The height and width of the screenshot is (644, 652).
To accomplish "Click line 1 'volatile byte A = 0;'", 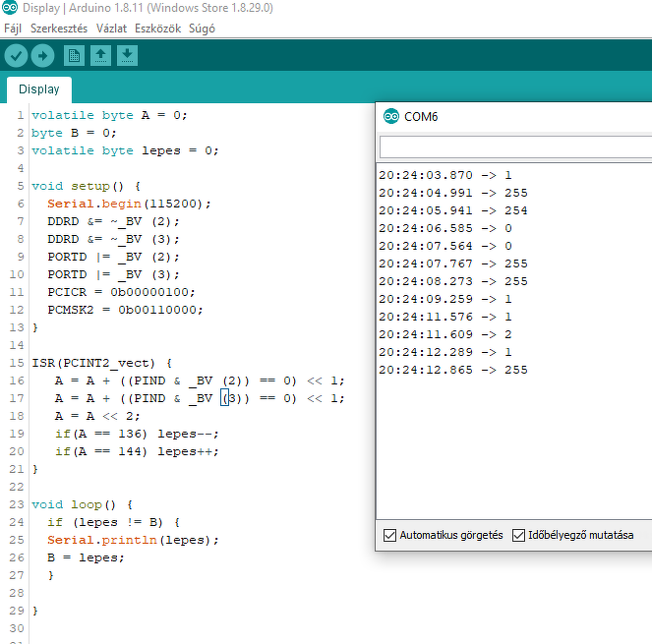I will tap(109, 115).
